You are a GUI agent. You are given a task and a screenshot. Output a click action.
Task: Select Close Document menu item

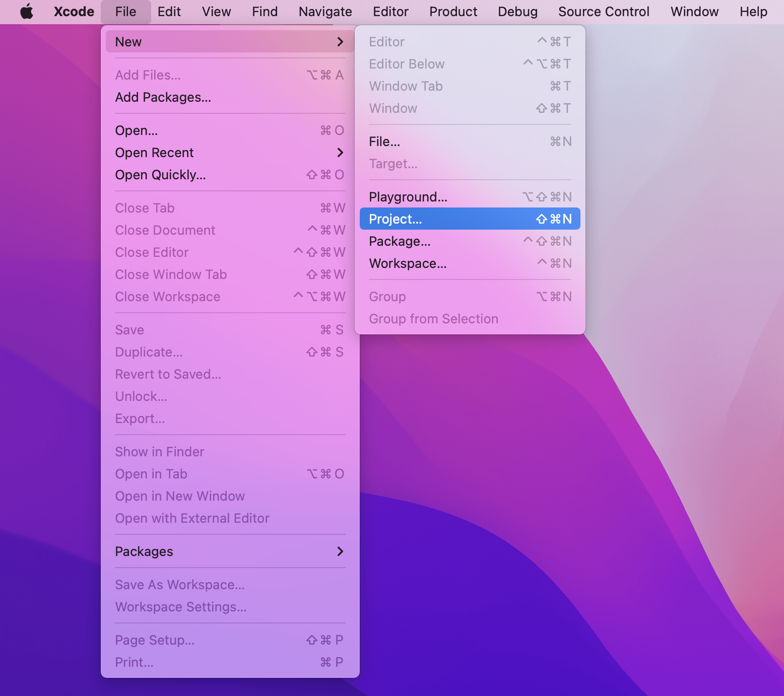230,230
